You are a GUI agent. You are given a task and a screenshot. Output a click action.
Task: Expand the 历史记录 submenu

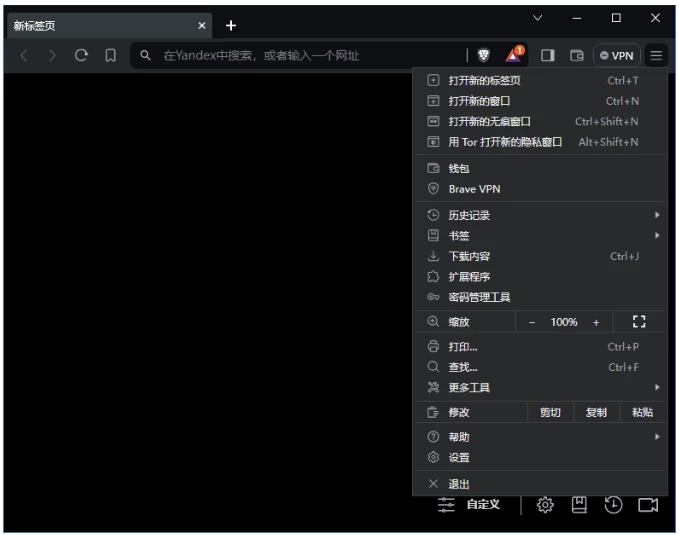[x=540, y=215]
